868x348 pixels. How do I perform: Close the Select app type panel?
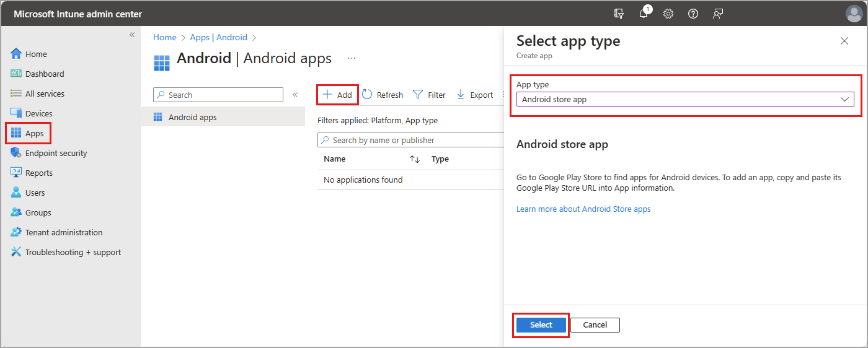click(844, 41)
